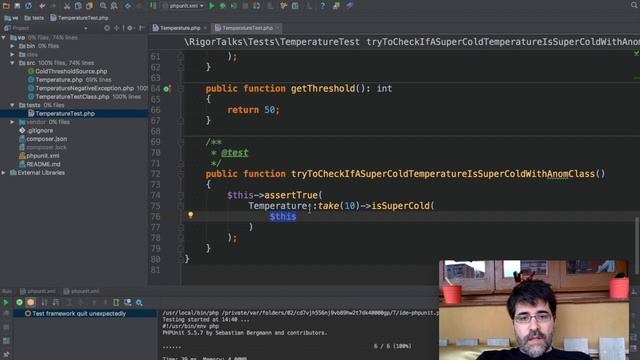
Task: Expand External Libraries
Action: [4, 173]
